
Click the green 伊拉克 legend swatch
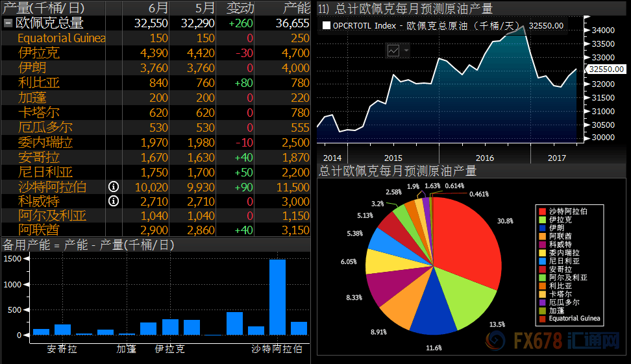click(x=543, y=220)
